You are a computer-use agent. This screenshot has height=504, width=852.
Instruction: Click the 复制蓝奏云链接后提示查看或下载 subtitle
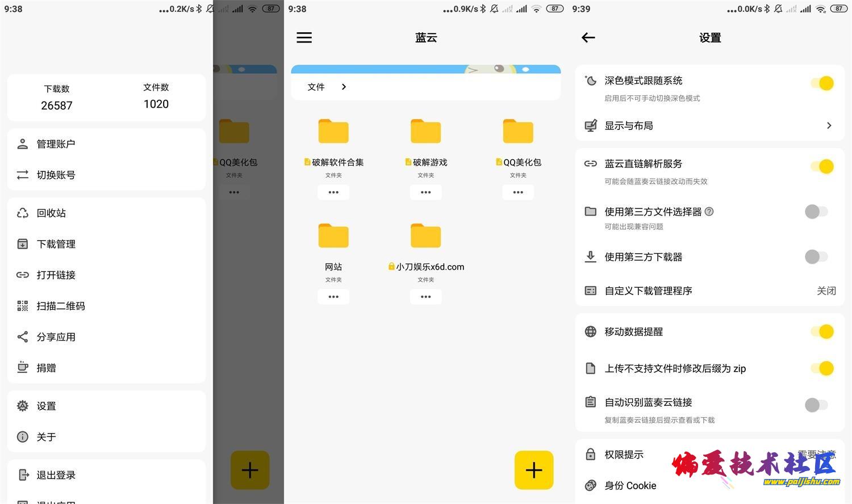(659, 420)
